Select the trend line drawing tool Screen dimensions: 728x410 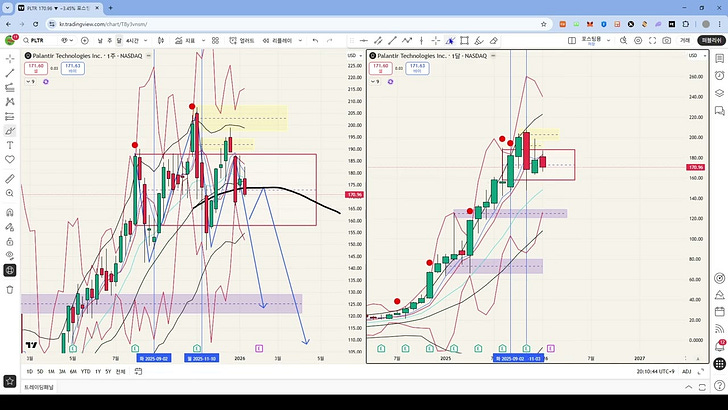(x=10, y=73)
